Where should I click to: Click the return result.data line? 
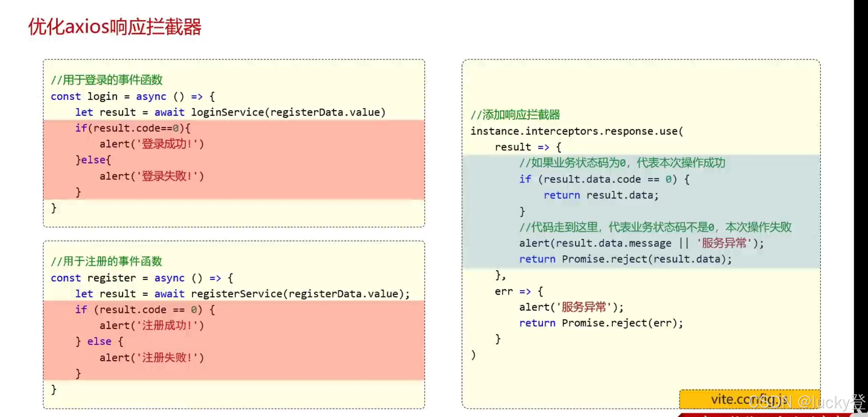[601, 195]
